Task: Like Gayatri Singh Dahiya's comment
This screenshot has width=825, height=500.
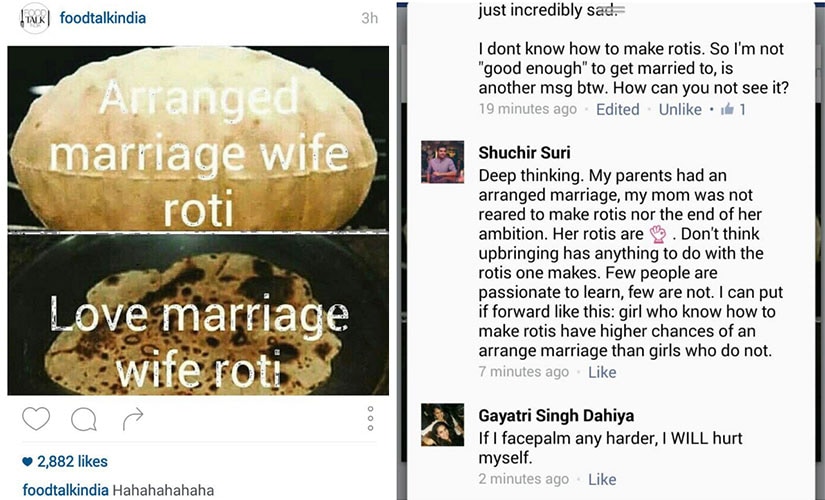Action: [x=602, y=479]
